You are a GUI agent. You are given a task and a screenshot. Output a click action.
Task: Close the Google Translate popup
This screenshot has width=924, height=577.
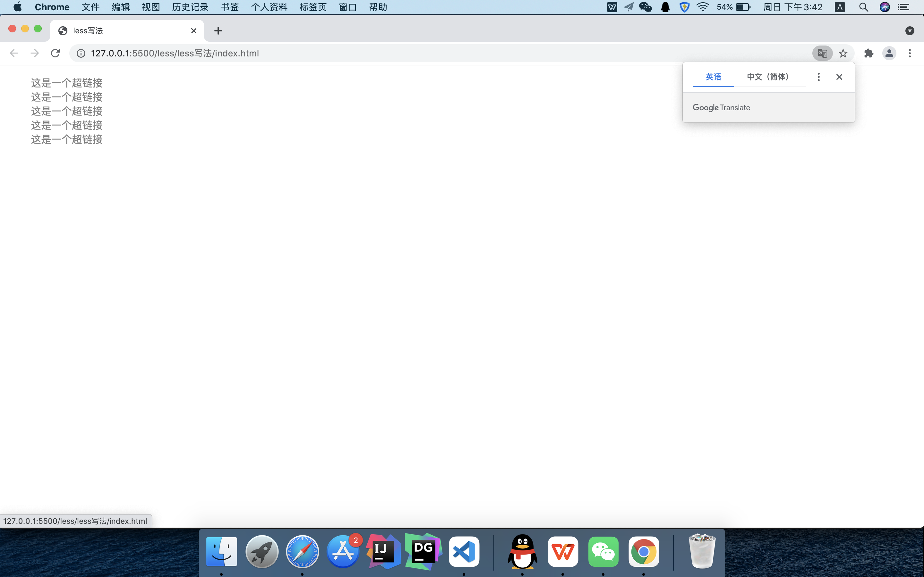[x=839, y=77]
